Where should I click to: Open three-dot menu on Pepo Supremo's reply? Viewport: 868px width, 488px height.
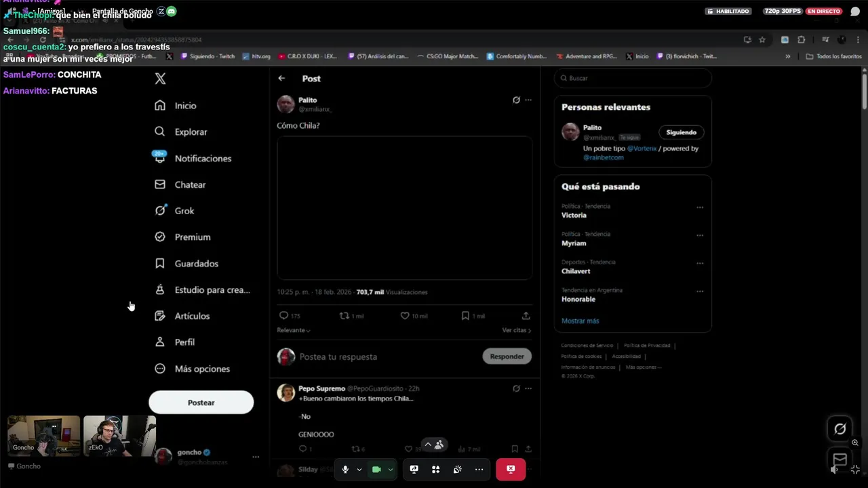pyautogui.click(x=528, y=388)
